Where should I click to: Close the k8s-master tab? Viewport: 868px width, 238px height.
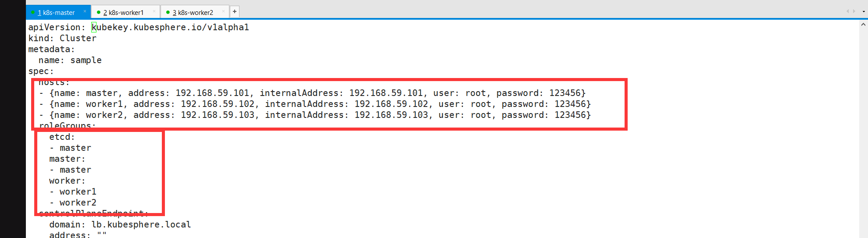[x=85, y=11]
